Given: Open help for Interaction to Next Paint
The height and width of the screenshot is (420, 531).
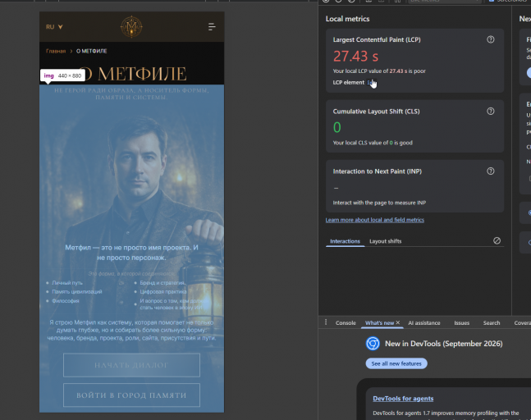Looking at the screenshot, I should pyautogui.click(x=490, y=171).
